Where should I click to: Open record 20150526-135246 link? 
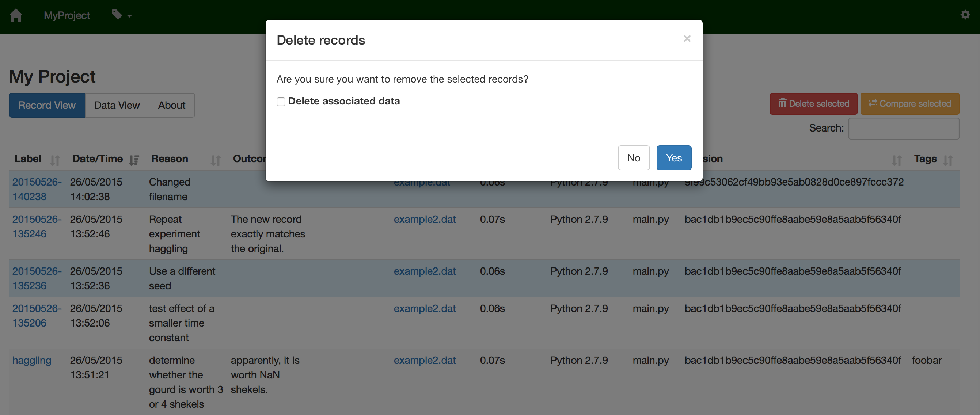37,227
